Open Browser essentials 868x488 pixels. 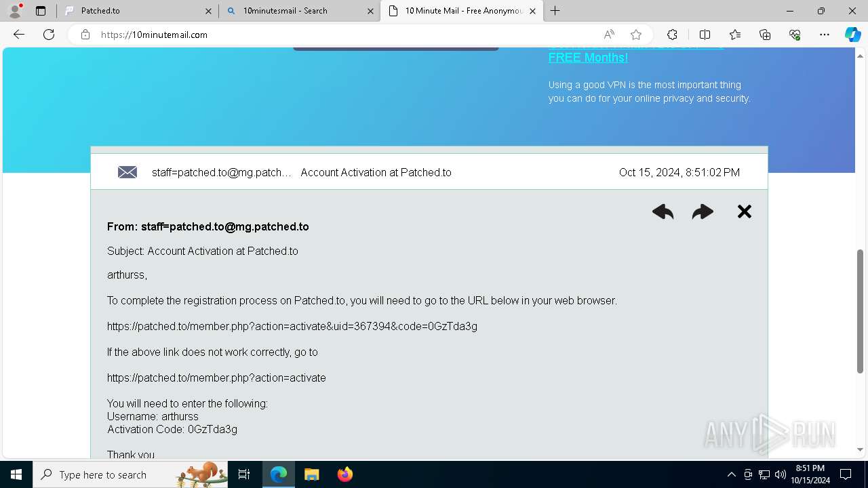795,35
